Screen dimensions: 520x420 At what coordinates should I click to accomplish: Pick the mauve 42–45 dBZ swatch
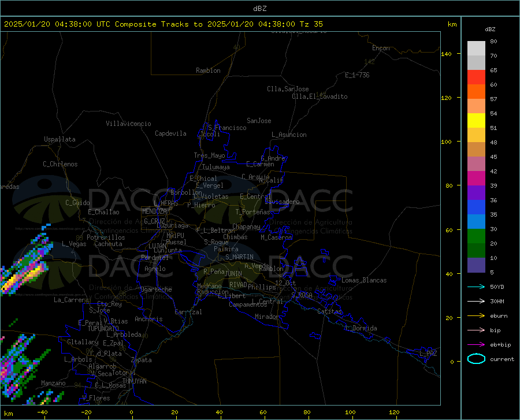[476, 164]
